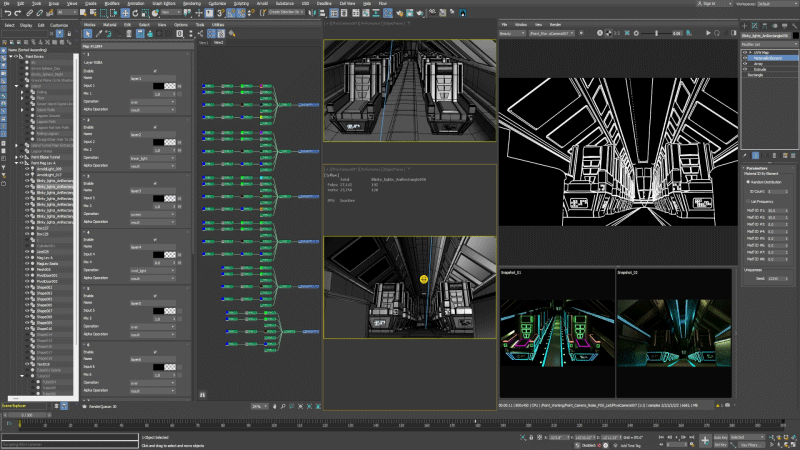Open the Modify tab icon in command panel
800x450 pixels.
[x=754, y=24]
